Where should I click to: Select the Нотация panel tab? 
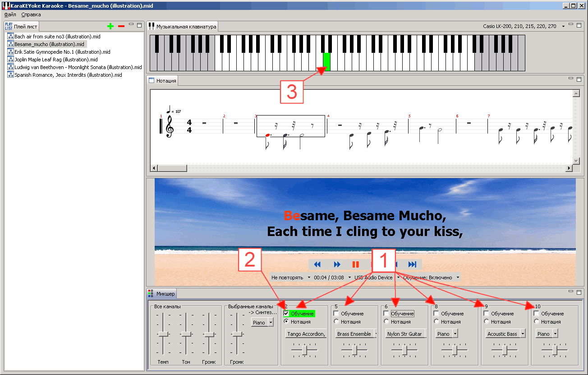(x=163, y=81)
